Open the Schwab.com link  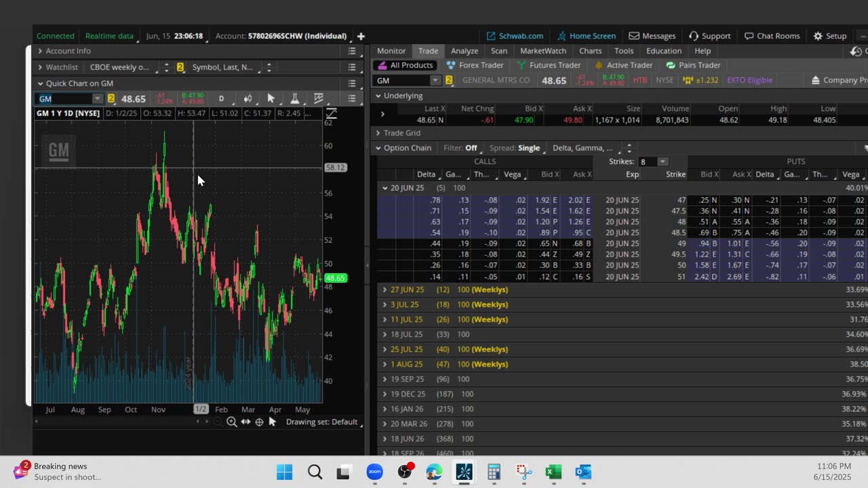tap(515, 36)
